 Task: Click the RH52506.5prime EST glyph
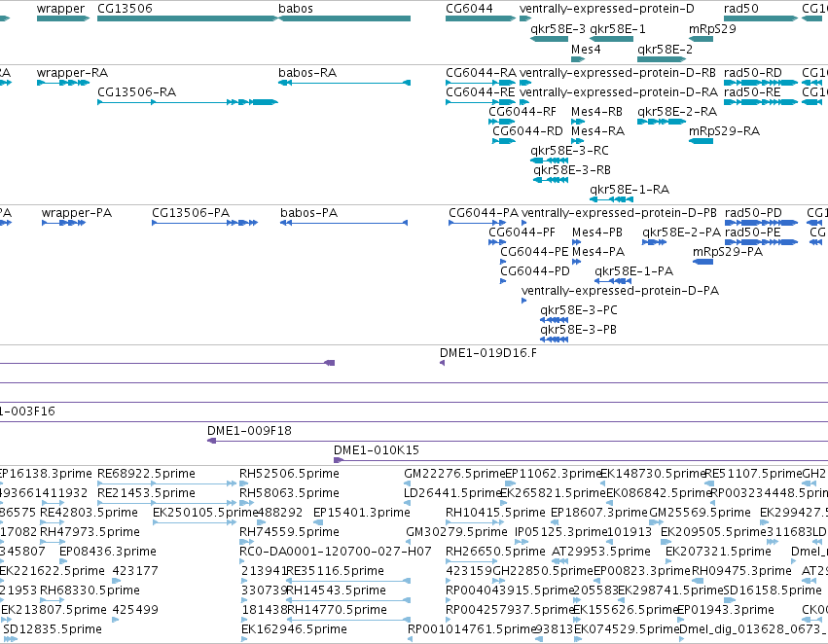243,483
